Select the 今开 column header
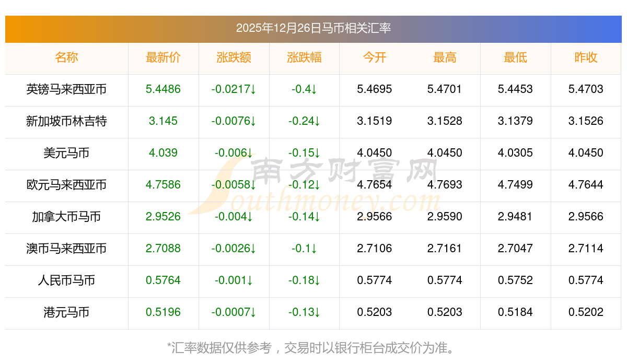This screenshot has height=364, width=627. point(375,57)
